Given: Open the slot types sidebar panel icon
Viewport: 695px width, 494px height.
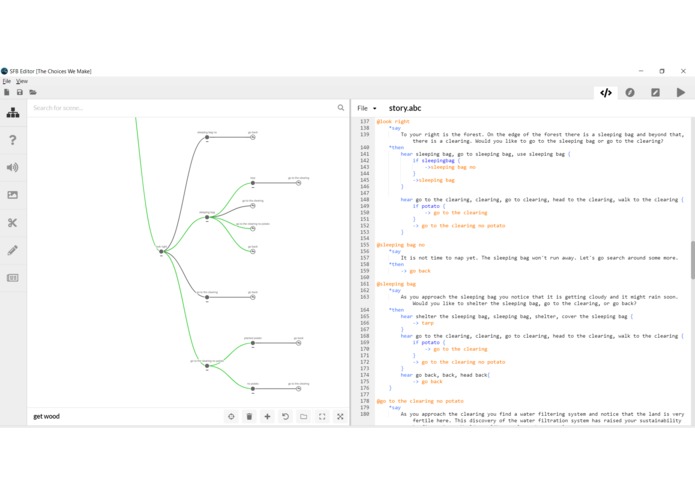Looking at the screenshot, I should click(x=13, y=278).
